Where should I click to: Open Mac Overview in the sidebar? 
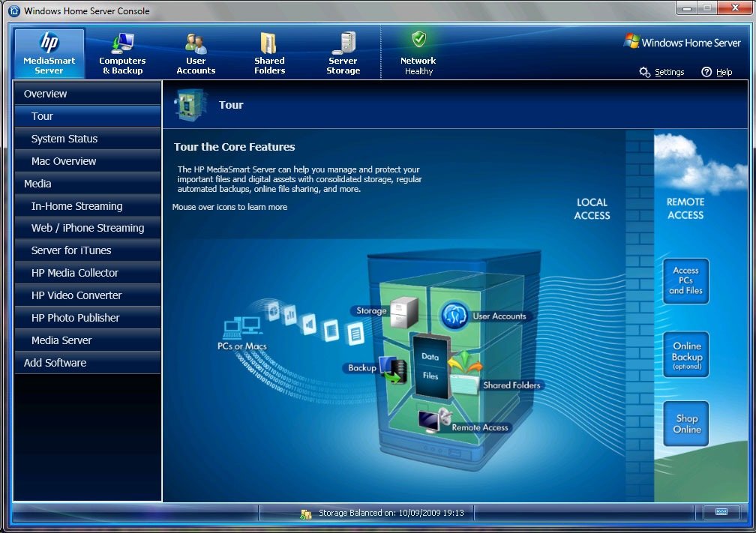(87, 161)
